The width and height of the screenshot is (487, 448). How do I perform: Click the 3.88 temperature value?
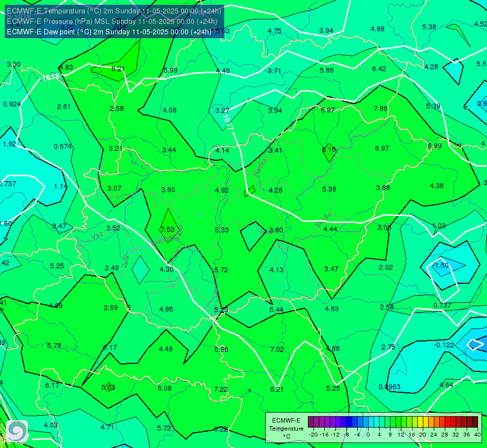coord(383,188)
